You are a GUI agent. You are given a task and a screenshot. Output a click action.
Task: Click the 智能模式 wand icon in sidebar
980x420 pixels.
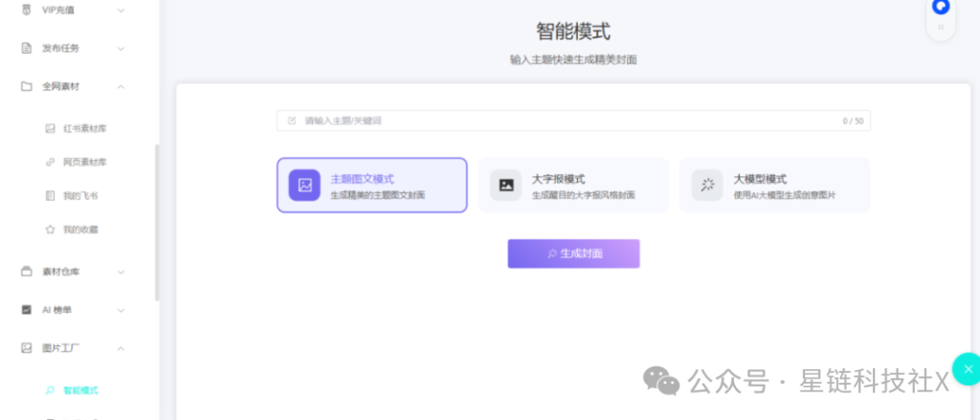click(51, 390)
